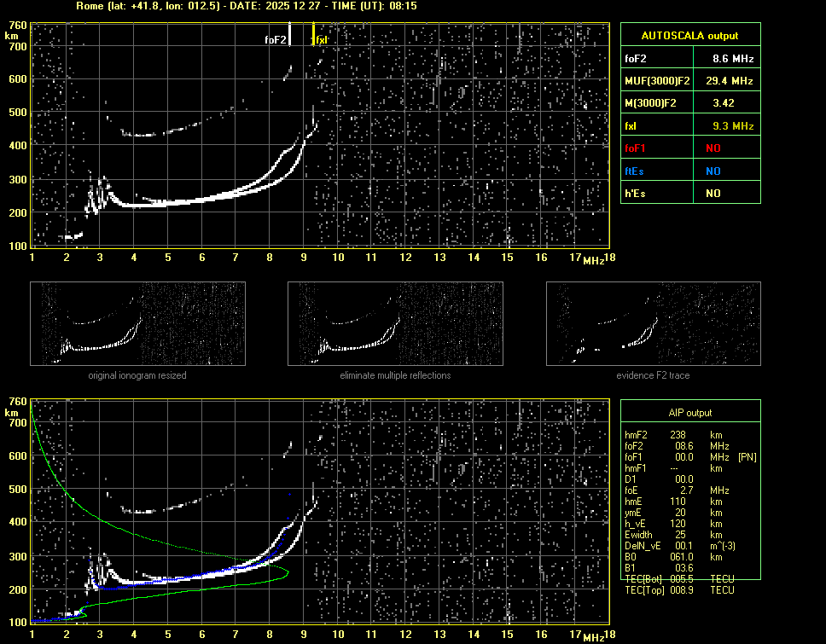Click the AUTOSCALA output header
This screenshot has height=644, width=826.
pos(689,36)
